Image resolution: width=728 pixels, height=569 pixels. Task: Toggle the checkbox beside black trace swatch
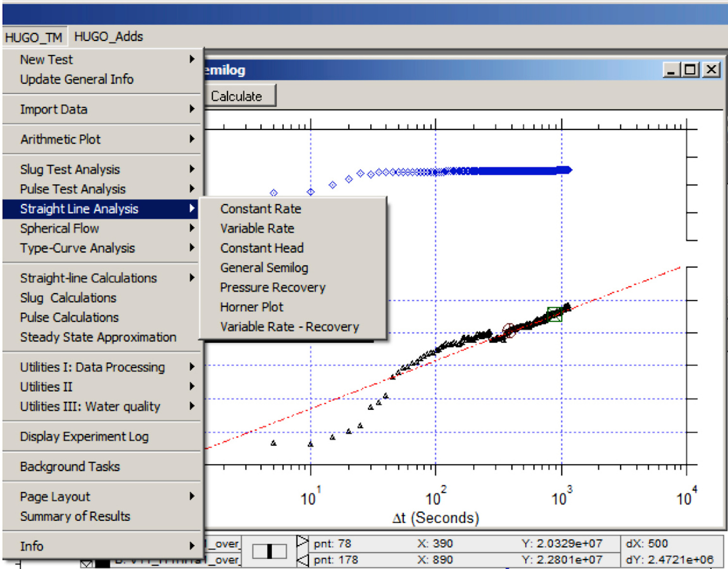[x=86, y=564]
